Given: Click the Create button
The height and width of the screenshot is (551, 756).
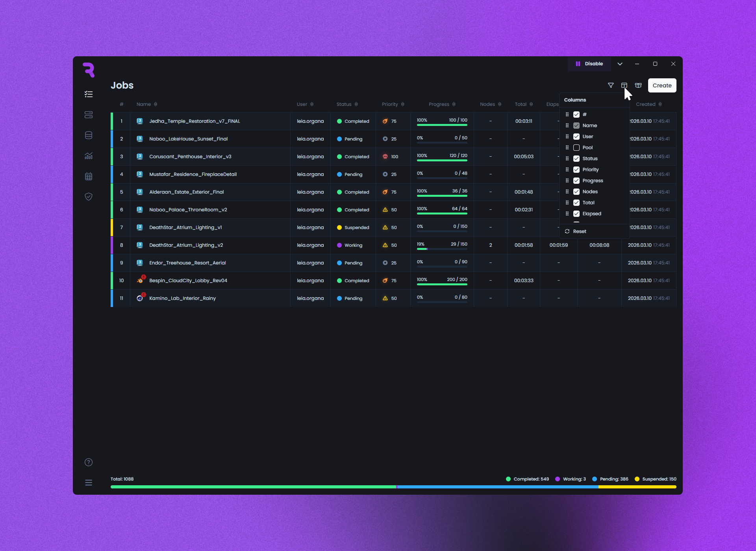Looking at the screenshot, I should click(x=662, y=85).
